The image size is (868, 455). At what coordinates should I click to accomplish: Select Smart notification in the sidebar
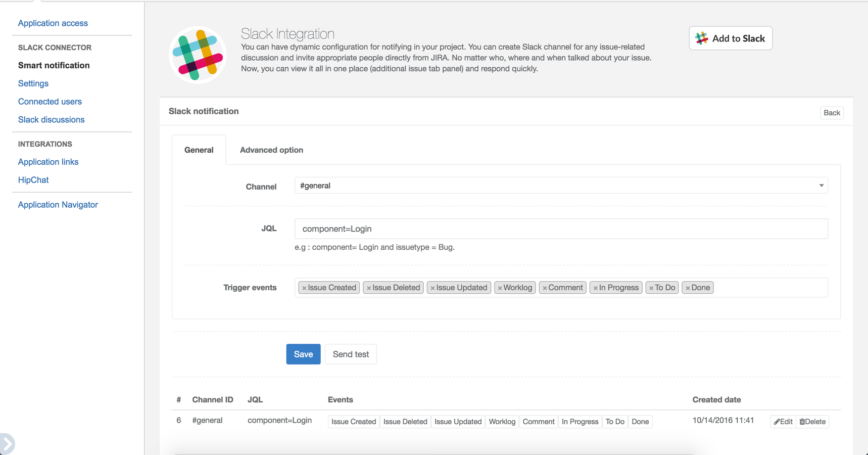54,65
